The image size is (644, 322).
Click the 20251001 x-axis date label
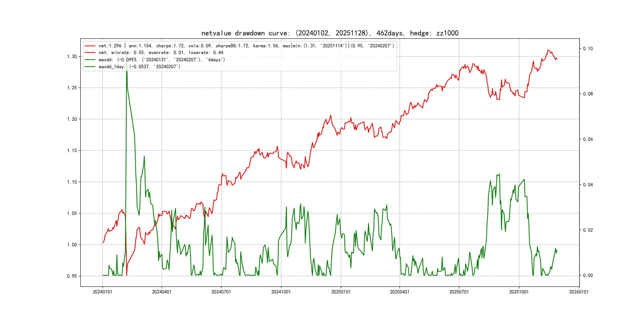(519, 292)
